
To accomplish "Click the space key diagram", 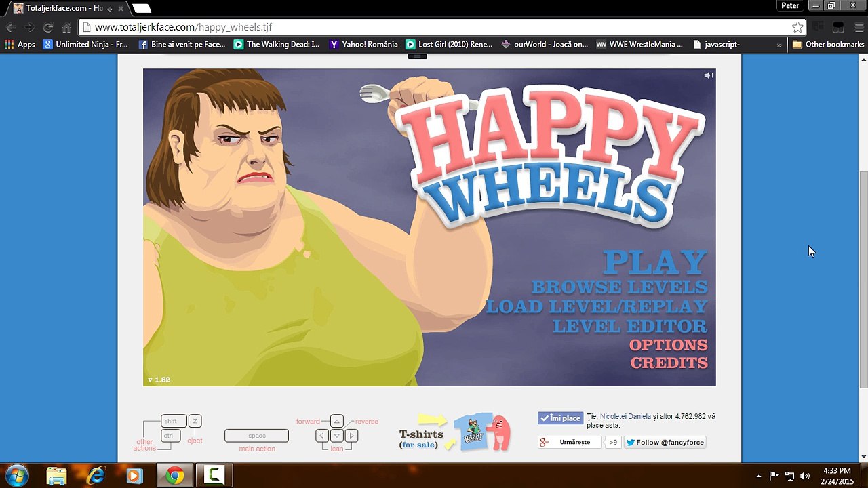I will [256, 436].
